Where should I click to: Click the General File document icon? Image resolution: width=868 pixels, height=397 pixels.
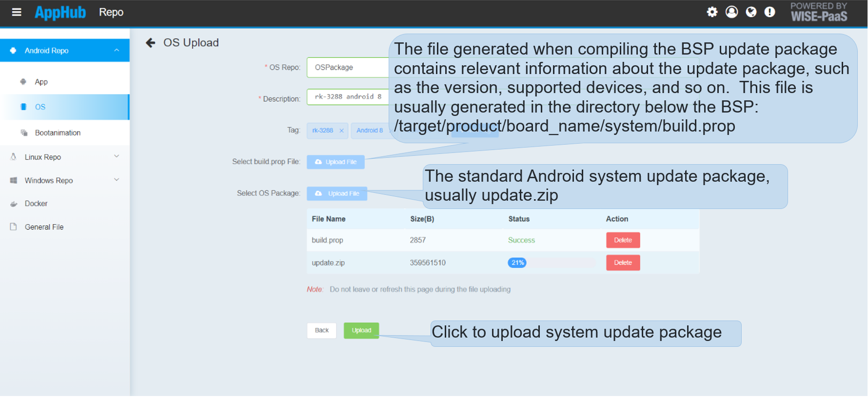[14, 227]
